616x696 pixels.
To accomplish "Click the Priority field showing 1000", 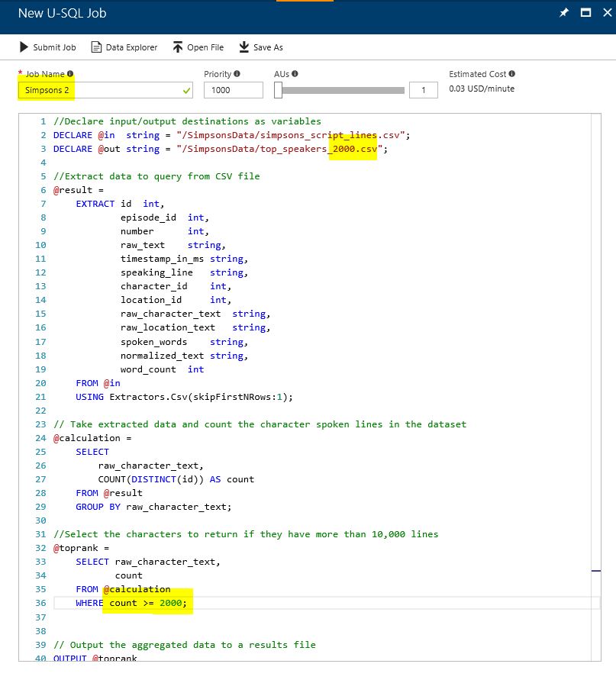I will click(x=233, y=90).
